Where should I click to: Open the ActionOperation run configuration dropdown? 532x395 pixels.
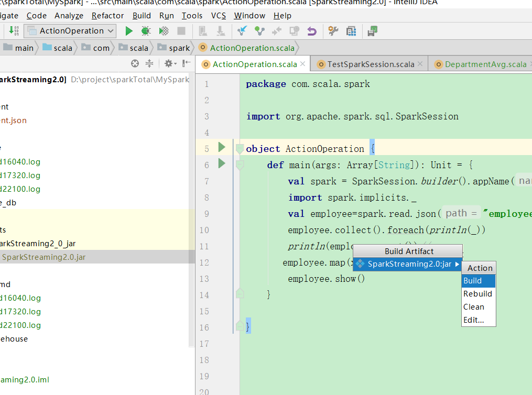70,31
